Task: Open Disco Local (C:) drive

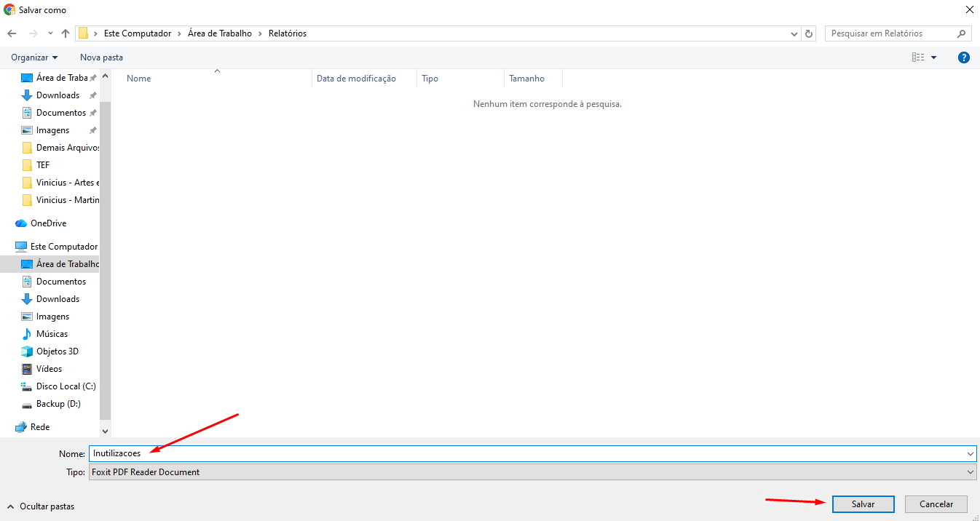Action: pos(66,386)
